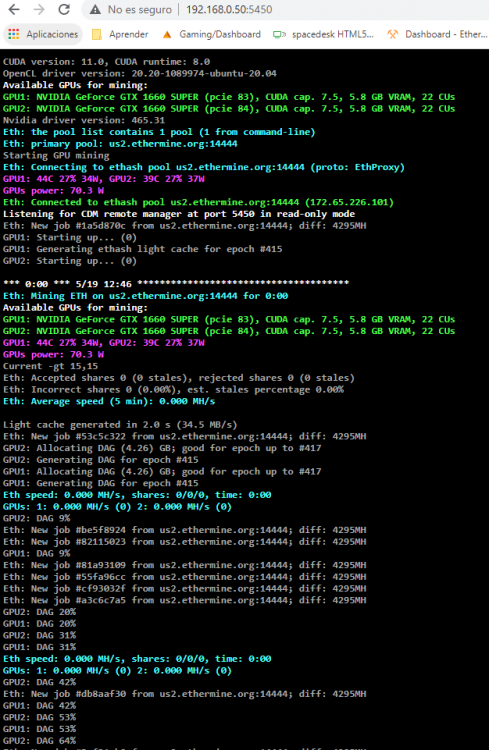Image resolution: width=489 pixels, height=750 pixels.
Task: Click the Dashboard - Ether bookmark icon
Action: (x=393, y=34)
